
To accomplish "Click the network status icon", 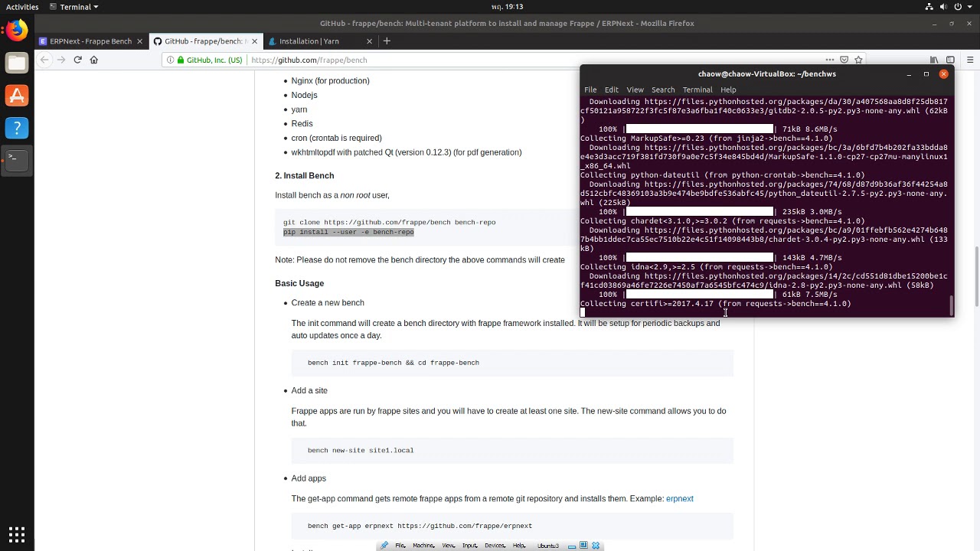I will pos(929,7).
